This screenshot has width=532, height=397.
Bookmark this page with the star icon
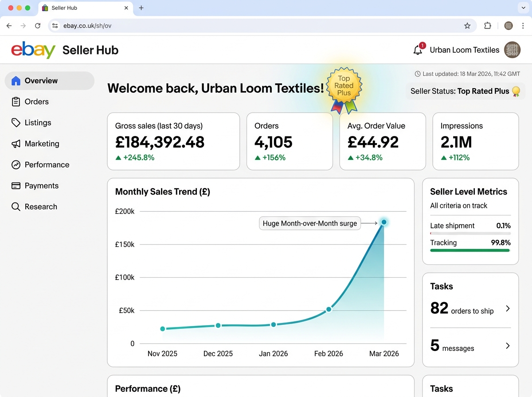467,26
